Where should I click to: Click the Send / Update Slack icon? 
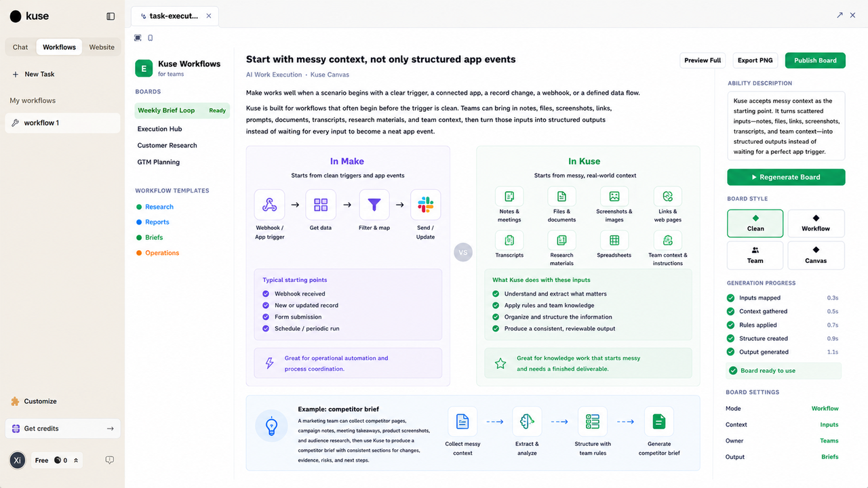(x=425, y=205)
